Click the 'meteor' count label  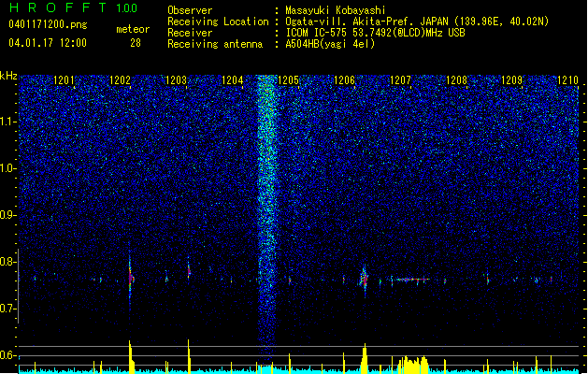point(133,29)
